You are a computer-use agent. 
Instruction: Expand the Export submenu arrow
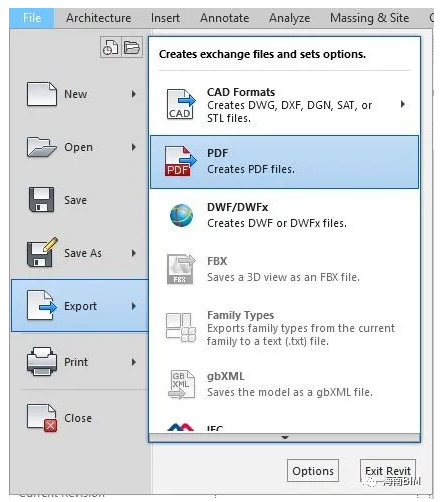tap(134, 306)
